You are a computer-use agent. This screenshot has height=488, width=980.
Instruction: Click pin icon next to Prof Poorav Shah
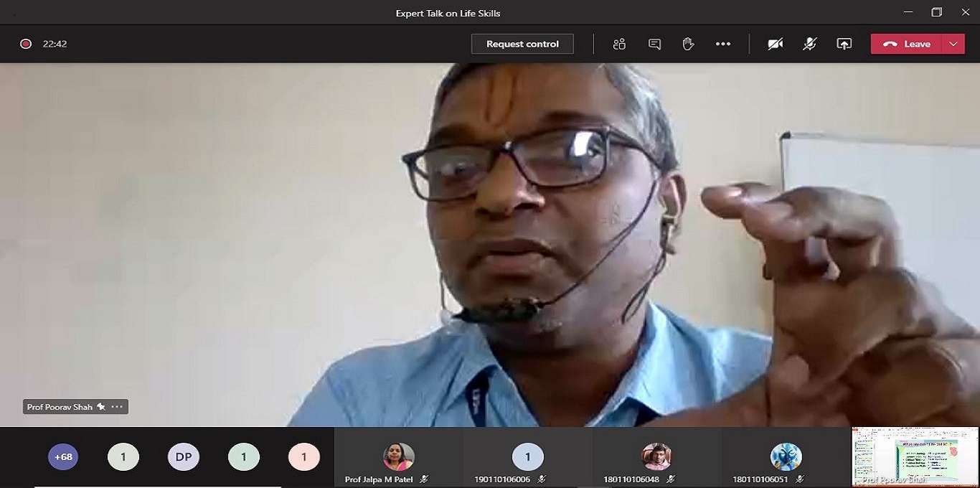click(101, 407)
